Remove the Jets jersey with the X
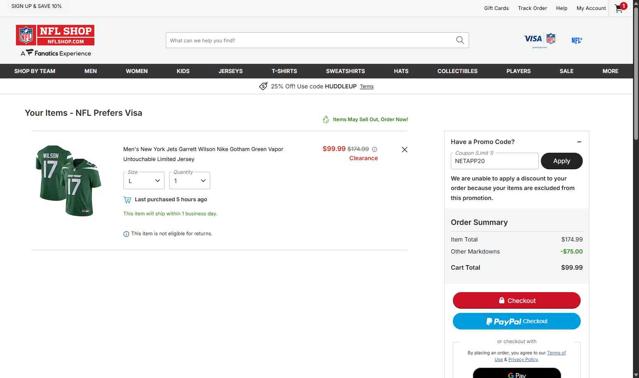639x378 pixels. pyautogui.click(x=404, y=149)
